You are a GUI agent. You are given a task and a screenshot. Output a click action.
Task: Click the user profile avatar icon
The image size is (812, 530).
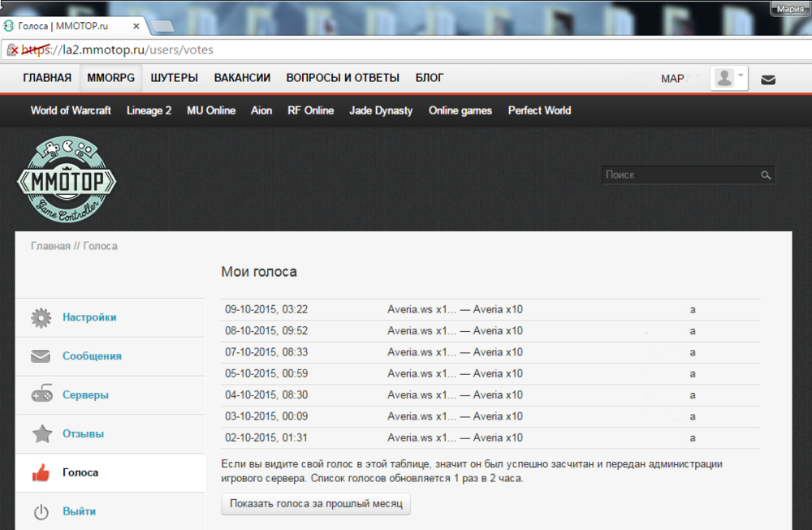(x=723, y=78)
